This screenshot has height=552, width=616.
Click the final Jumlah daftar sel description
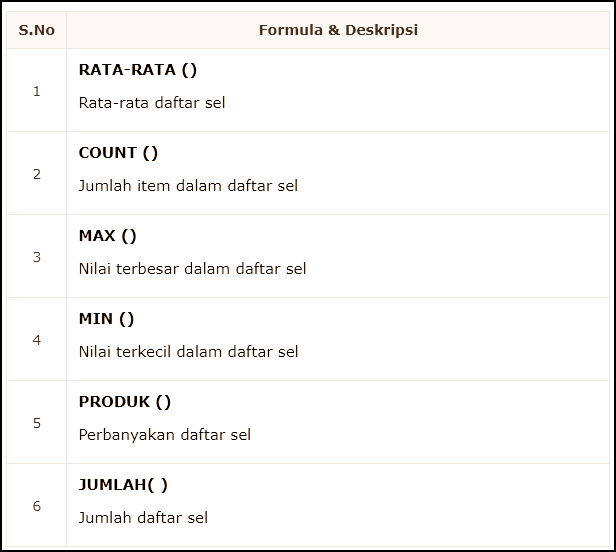[x=143, y=518]
